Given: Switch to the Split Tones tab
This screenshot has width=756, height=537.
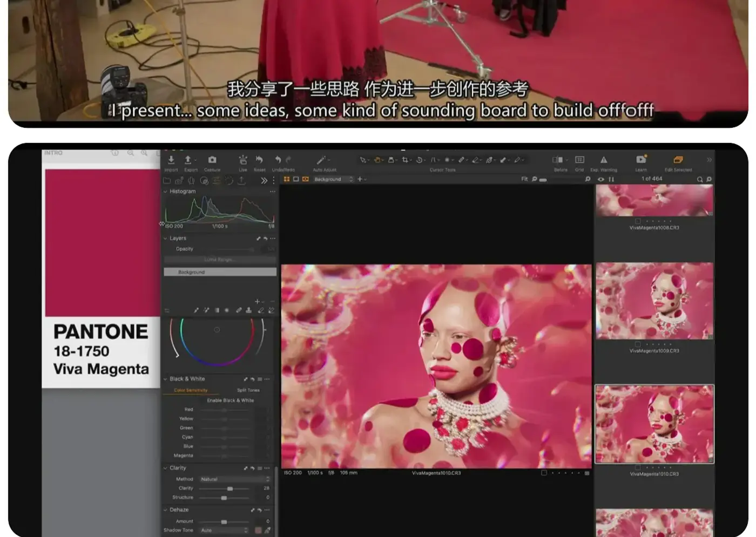Looking at the screenshot, I should click(x=248, y=390).
